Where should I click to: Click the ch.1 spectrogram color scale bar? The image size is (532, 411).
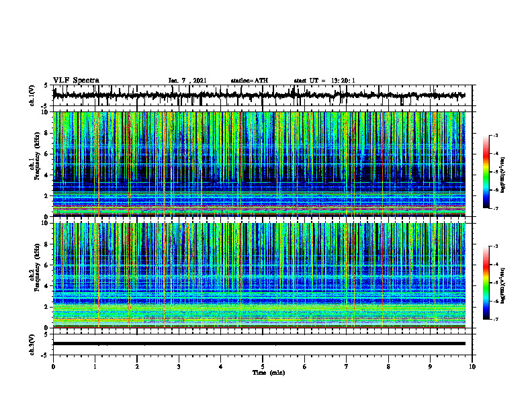tap(486, 172)
